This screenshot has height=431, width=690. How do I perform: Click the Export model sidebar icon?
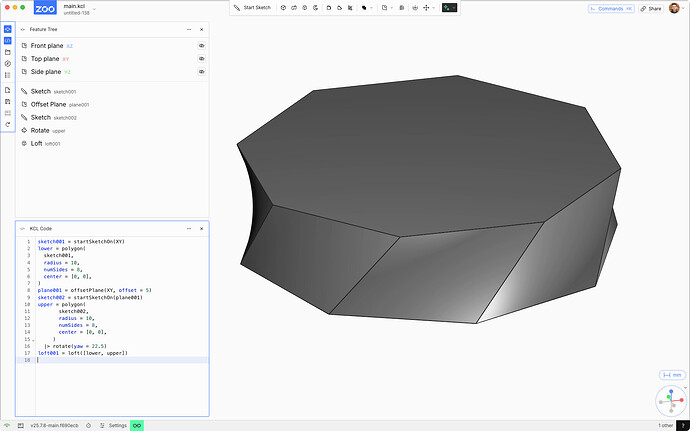pyautogui.click(x=7, y=101)
